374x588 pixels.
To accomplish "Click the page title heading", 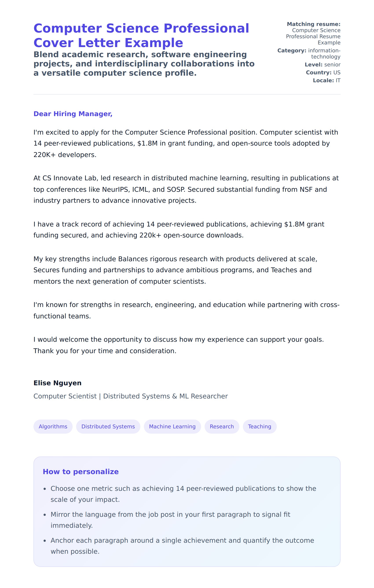I will click(141, 35).
